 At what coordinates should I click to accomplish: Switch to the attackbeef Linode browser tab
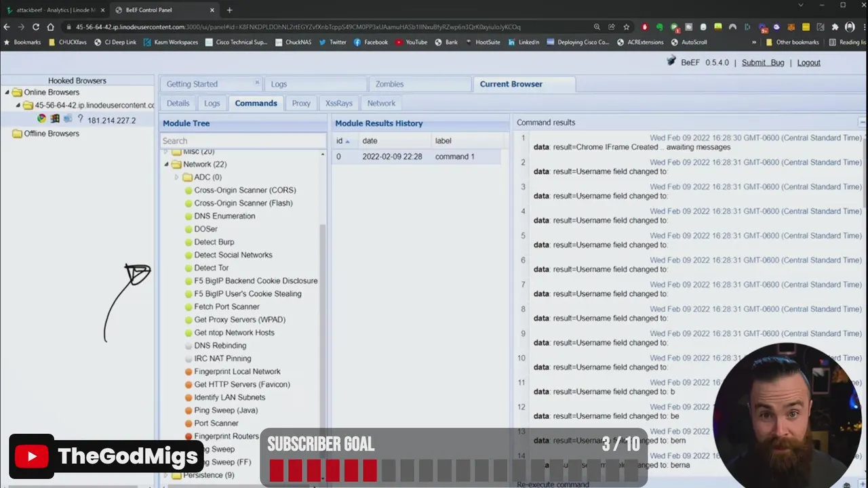click(x=54, y=10)
